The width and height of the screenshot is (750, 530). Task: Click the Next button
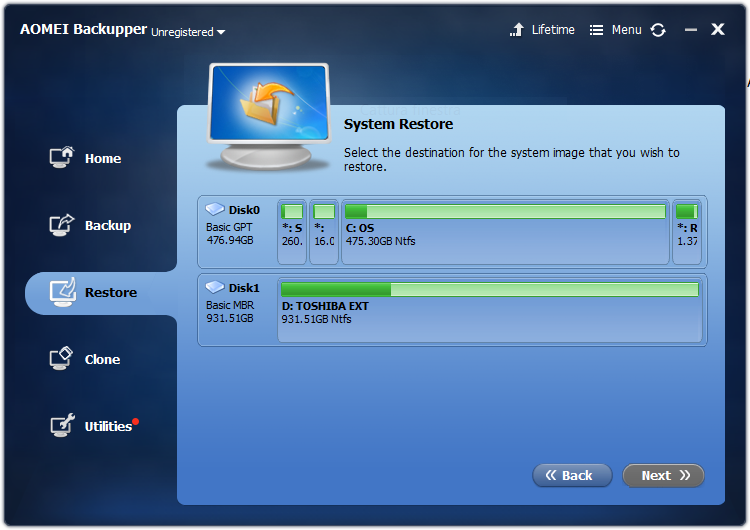tap(663, 475)
